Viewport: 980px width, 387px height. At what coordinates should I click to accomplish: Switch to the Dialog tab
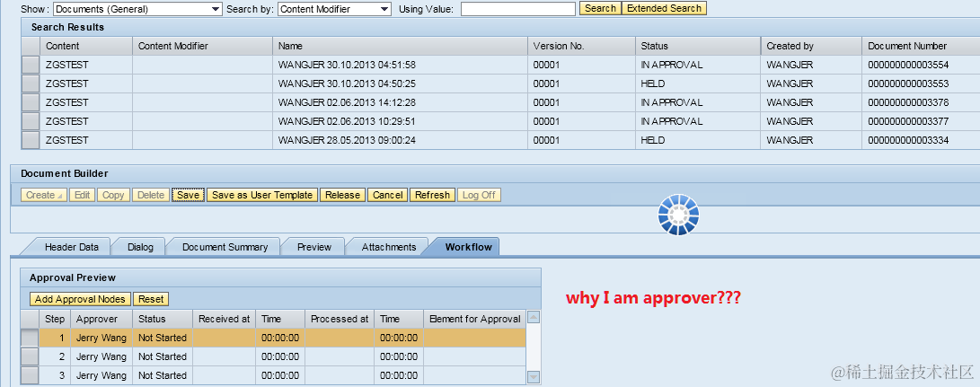(x=140, y=247)
